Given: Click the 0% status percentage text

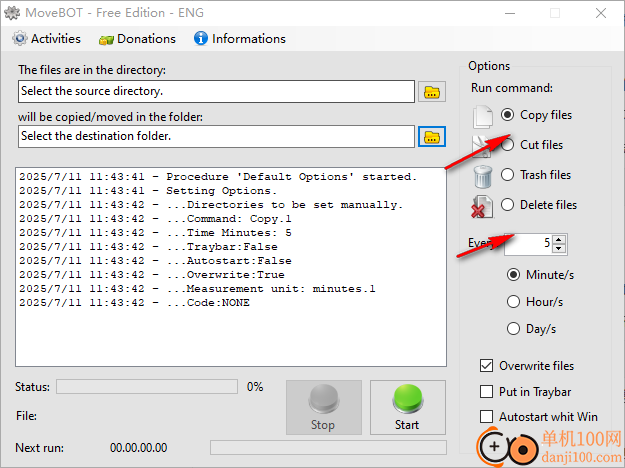Looking at the screenshot, I should click(255, 387).
